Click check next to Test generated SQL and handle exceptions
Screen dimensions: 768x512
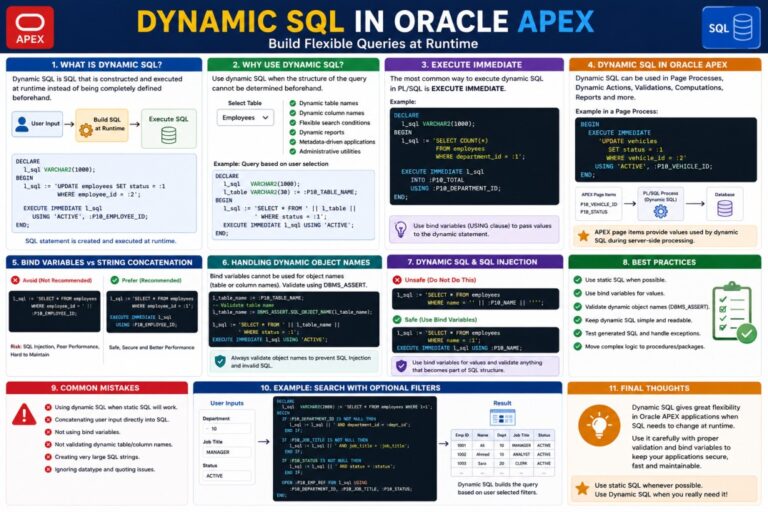(x=577, y=333)
